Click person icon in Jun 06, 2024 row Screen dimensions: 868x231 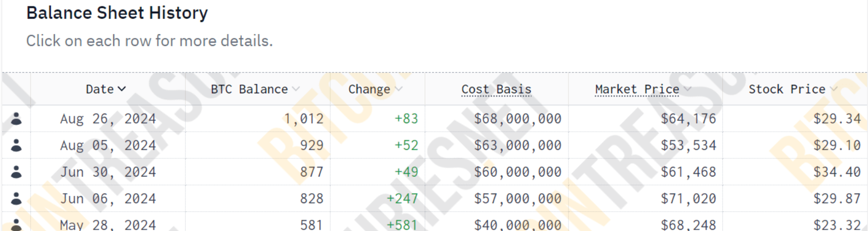pos(17,198)
